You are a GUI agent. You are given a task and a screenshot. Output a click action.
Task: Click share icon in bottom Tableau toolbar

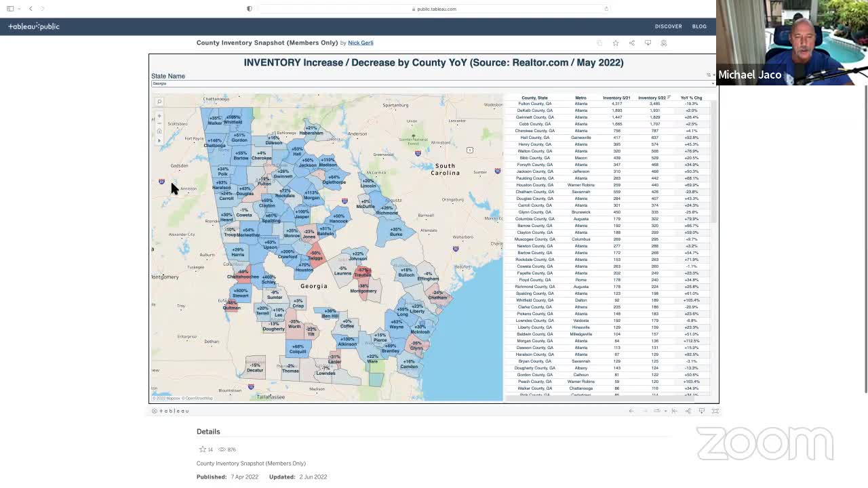point(688,411)
